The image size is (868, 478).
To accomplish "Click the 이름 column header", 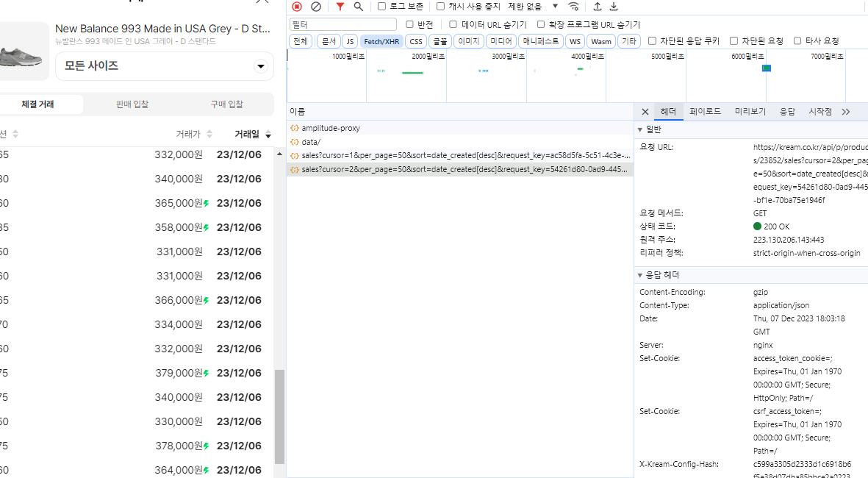I will [460, 112].
